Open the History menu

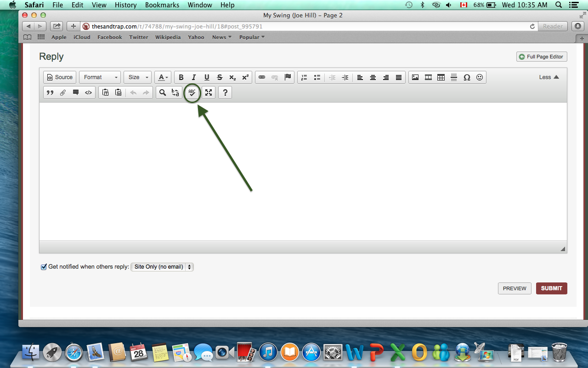(125, 5)
